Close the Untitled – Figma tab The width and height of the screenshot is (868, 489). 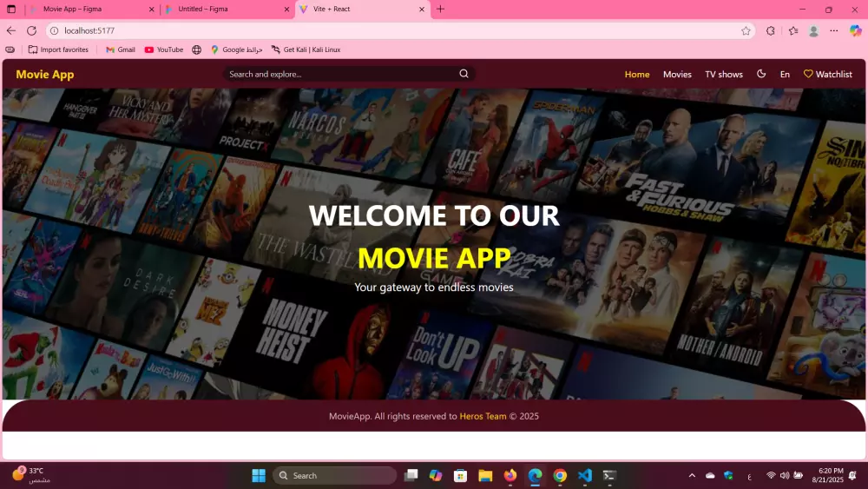[x=286, y=10]
